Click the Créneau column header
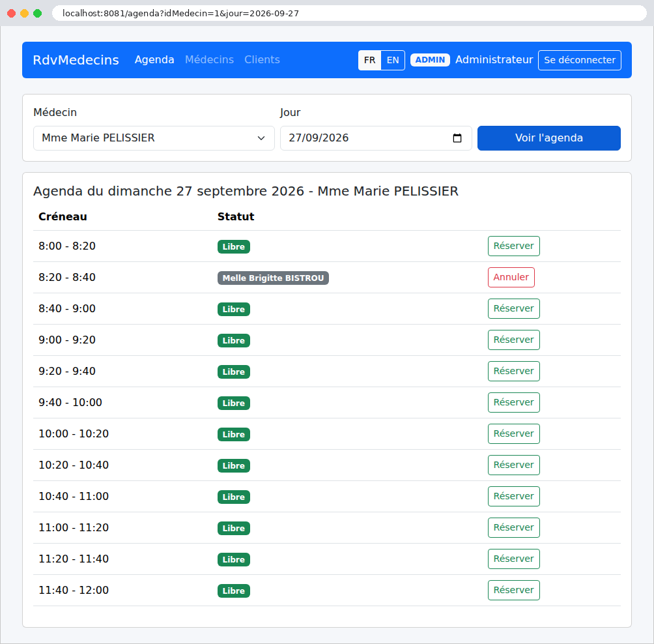 coord(63,216)
